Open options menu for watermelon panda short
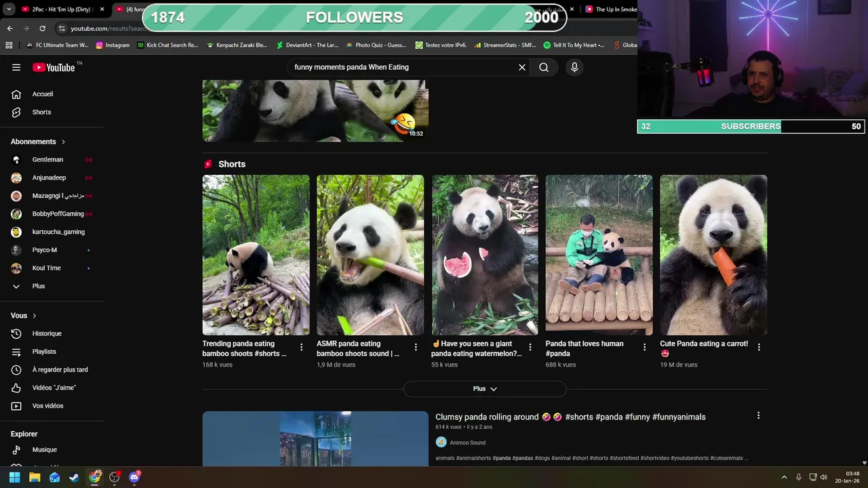The image size is (868, 488). 530,347
